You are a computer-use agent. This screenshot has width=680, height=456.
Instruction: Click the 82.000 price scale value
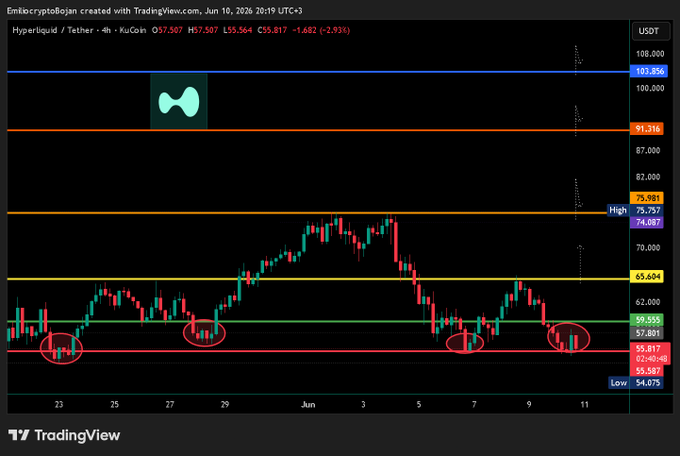(x=648, y=177)
